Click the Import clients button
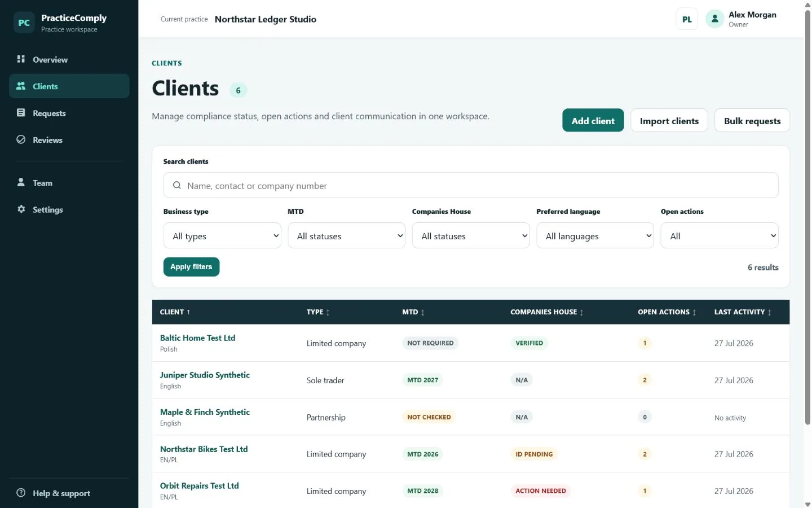Screen dimensions: 812x508 (x=669, y=120)
